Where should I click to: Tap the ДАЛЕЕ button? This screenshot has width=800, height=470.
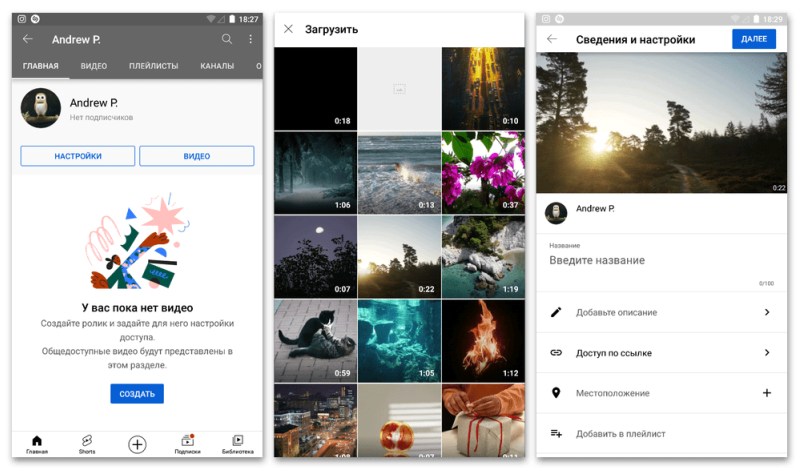pos(754,39)
